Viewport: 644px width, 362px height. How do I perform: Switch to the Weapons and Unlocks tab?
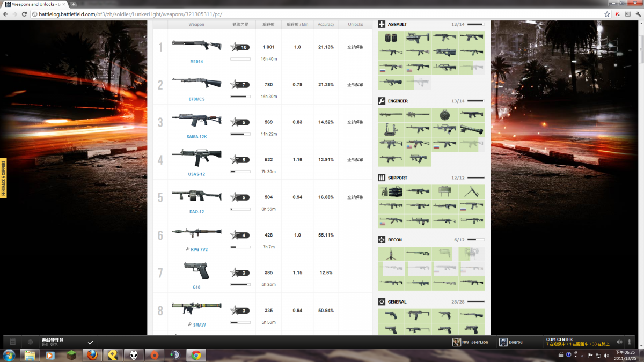point(33,4)
